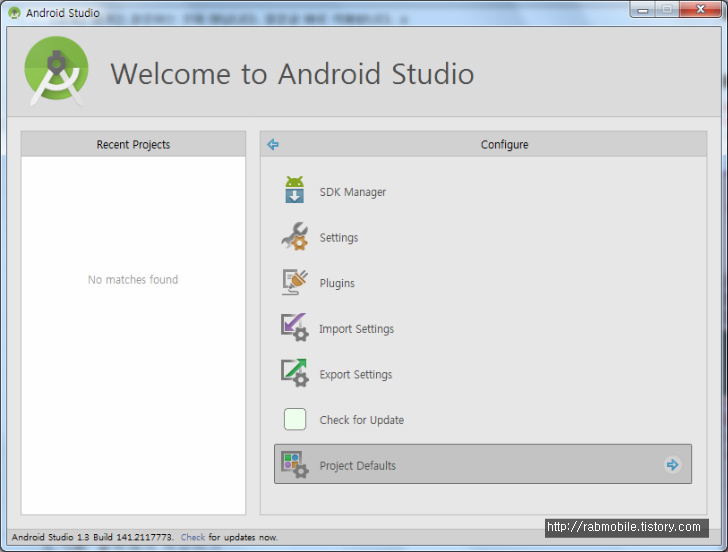Click the Android Studio title bar icon

tap(14, 13)
